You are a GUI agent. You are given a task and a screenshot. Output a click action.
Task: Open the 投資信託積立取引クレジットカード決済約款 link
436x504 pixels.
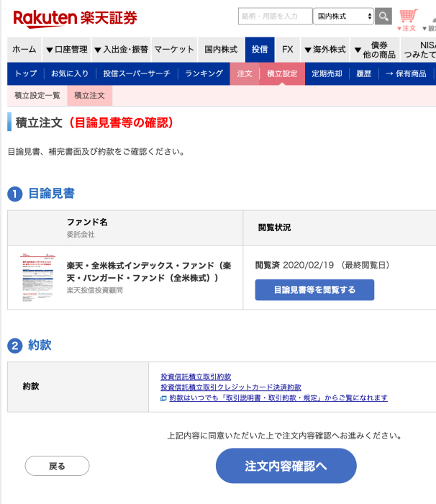[231, 387]
